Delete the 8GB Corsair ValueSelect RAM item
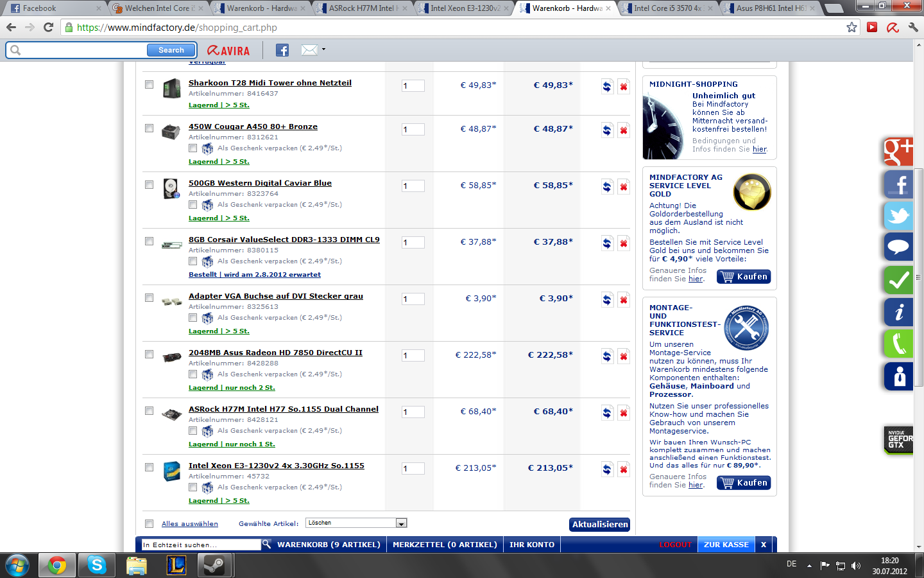The image size is (924, 578). coord(623,243)
